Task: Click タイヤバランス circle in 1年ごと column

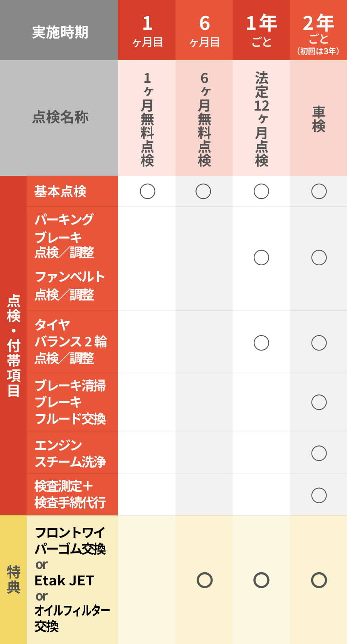Action: (261, 343)
